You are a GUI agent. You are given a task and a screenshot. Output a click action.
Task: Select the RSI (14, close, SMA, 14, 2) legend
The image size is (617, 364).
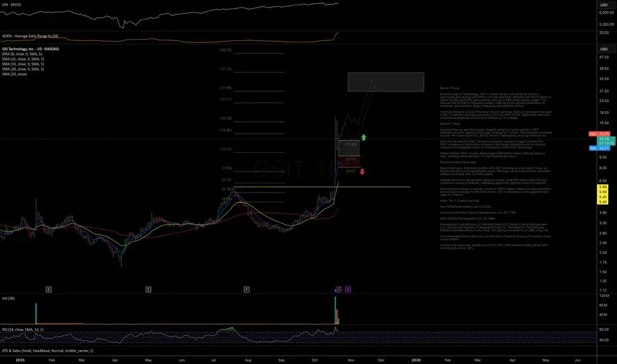pos(23,330)
